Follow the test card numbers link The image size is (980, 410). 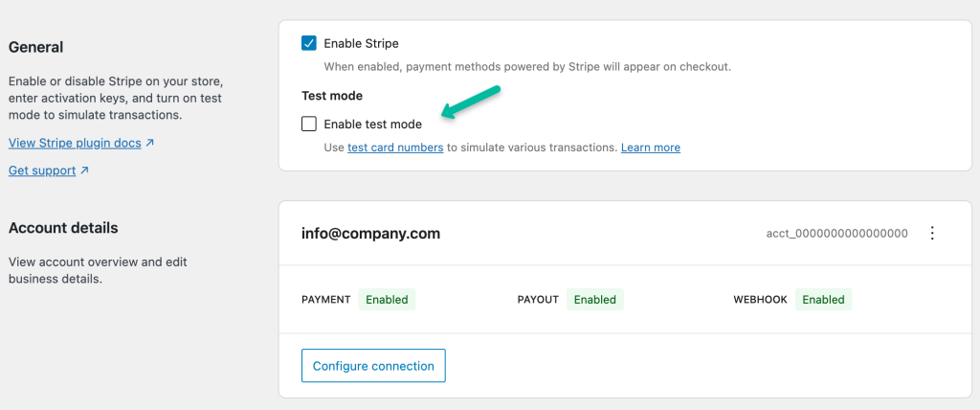pos(395,148)
